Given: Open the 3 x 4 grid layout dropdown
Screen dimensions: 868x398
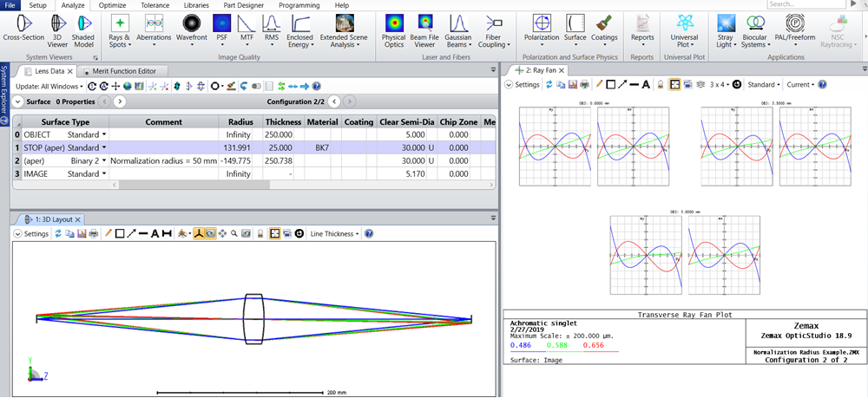Looking at the screenshot, I should 719,85.
